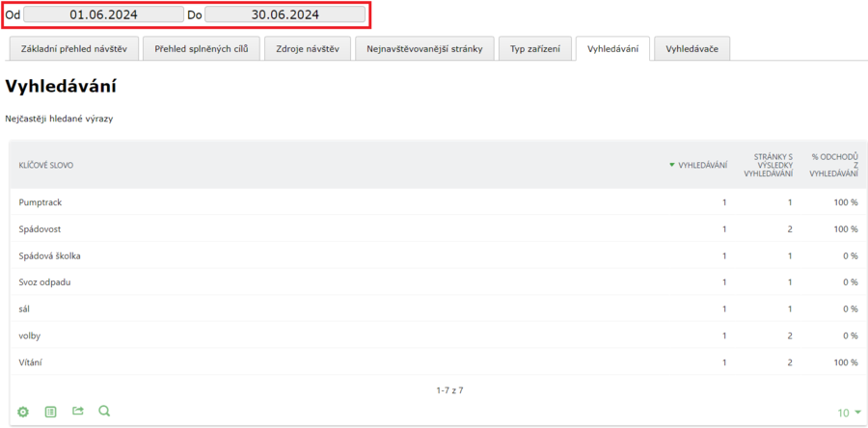The height and width of the screenshot is (428, 868).
Task: Click the Spádová školka keyword row
Action: point(50,255)
